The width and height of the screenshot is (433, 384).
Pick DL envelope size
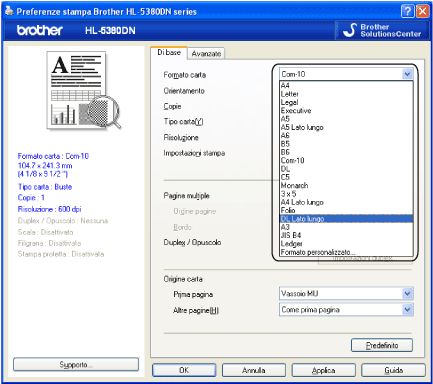tap(346, 169)
